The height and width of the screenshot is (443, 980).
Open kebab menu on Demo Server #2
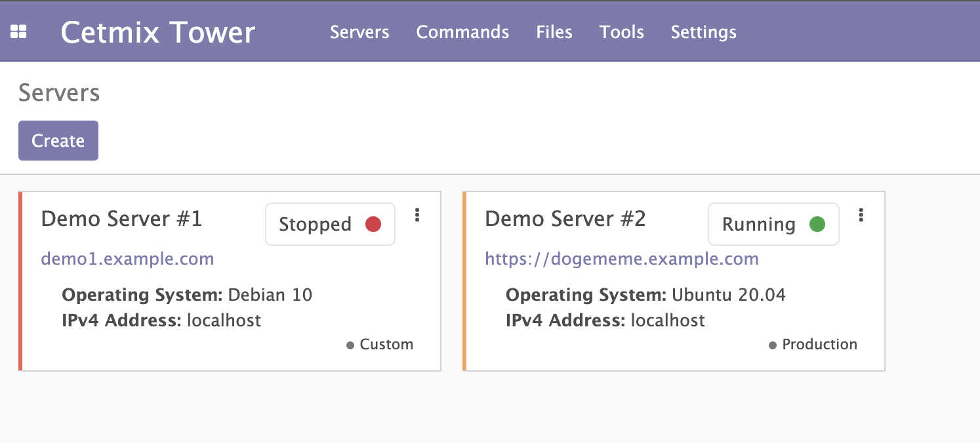(x=861, y=216)
